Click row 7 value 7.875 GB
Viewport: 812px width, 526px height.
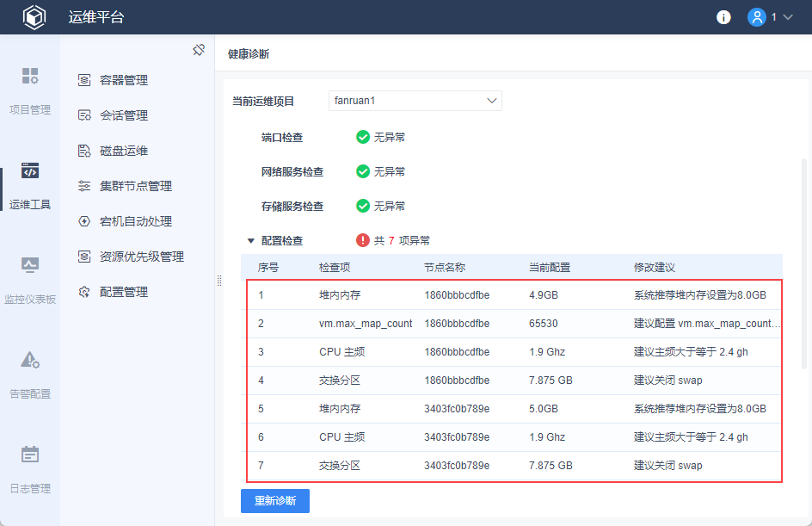(551, 466)
